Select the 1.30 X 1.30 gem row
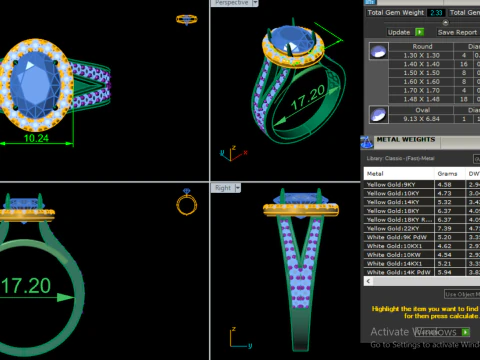The height and width of the screenshot is (360, 480). coord(434,55)
